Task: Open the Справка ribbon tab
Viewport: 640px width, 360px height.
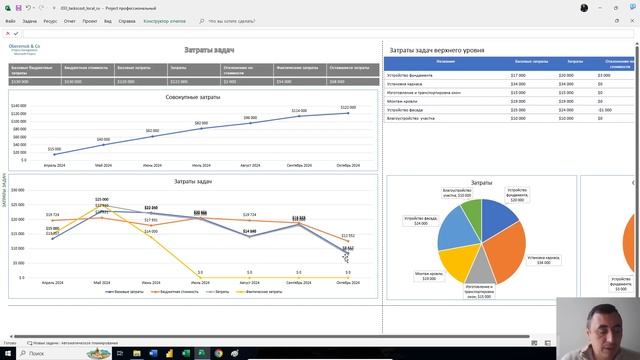Action: click(x=127, y=21)
